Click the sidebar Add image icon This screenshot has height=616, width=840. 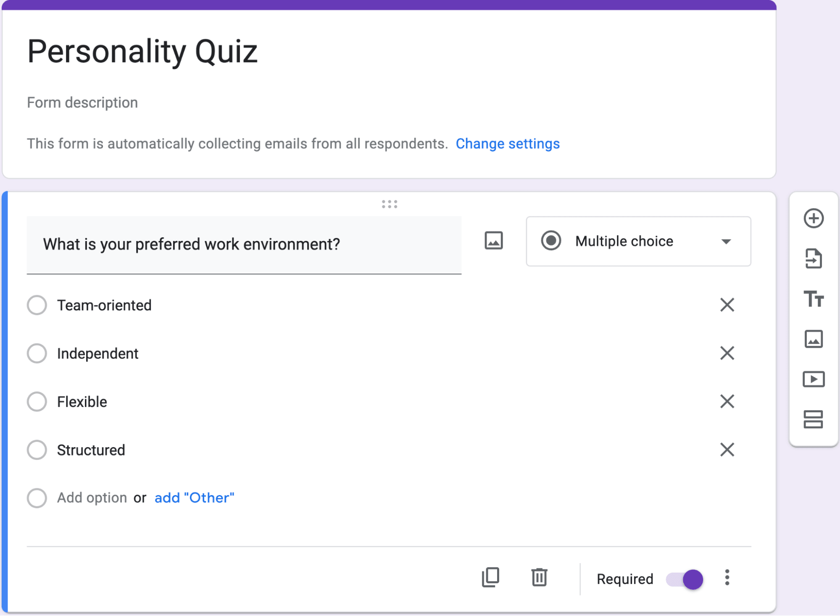point(813,339)
